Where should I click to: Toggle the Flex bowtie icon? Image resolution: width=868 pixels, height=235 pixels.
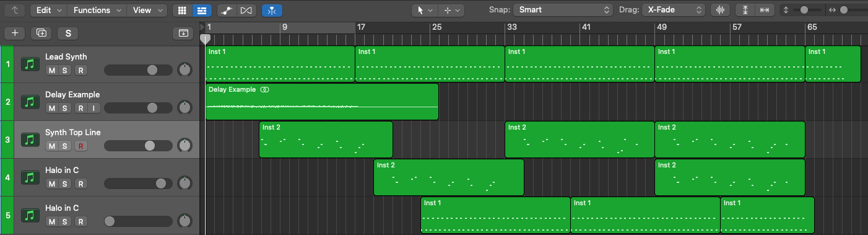[246, 10]
